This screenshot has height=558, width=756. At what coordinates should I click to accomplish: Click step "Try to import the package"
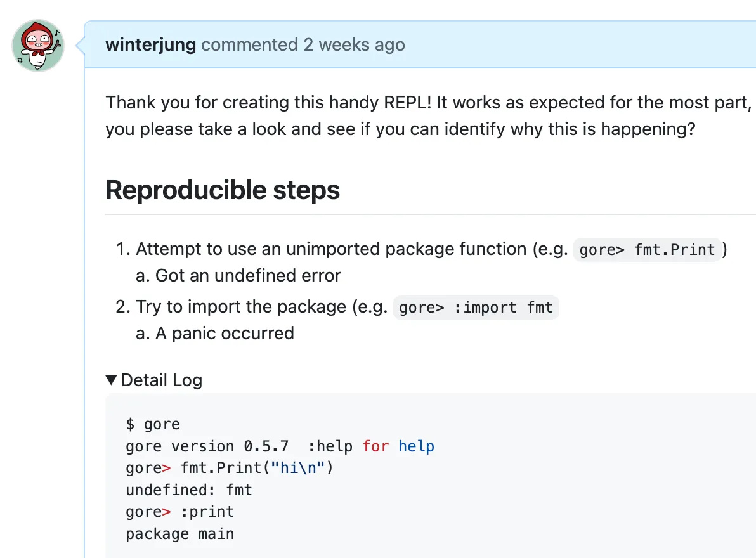tap(261, 307)
